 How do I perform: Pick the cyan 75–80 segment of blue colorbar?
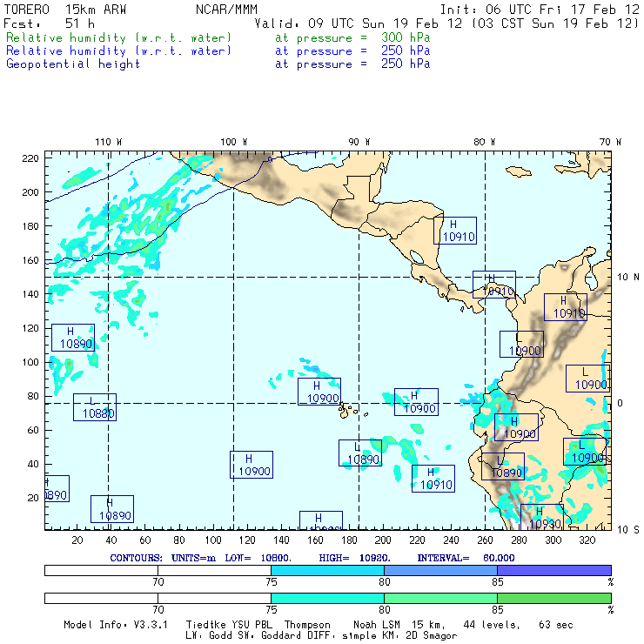(327, 569)
